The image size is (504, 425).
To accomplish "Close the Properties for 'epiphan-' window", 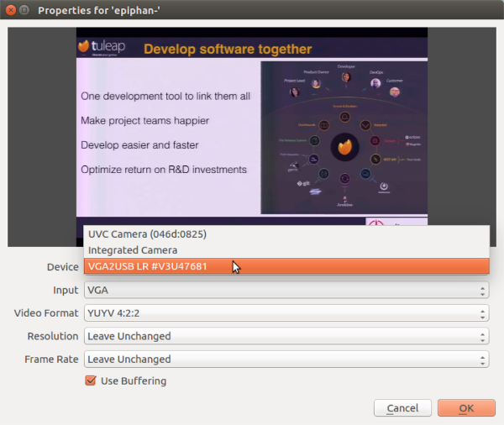I will point(9,10).
